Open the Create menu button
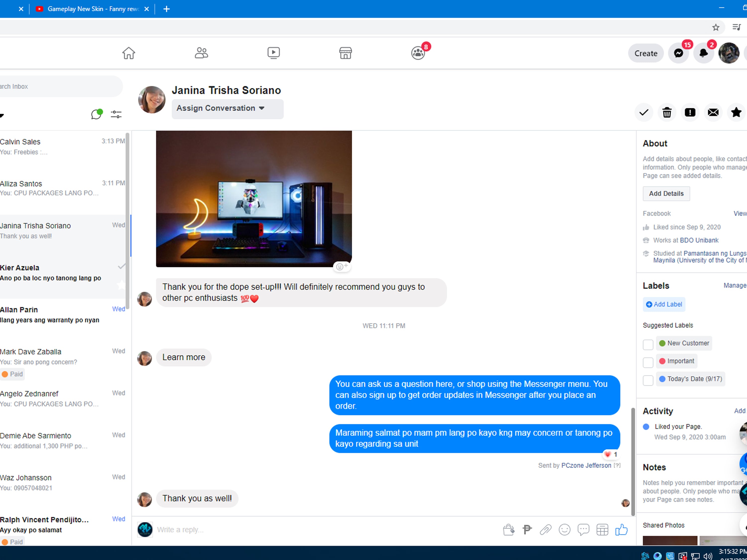747x560 pixels. tap(645, 53)
